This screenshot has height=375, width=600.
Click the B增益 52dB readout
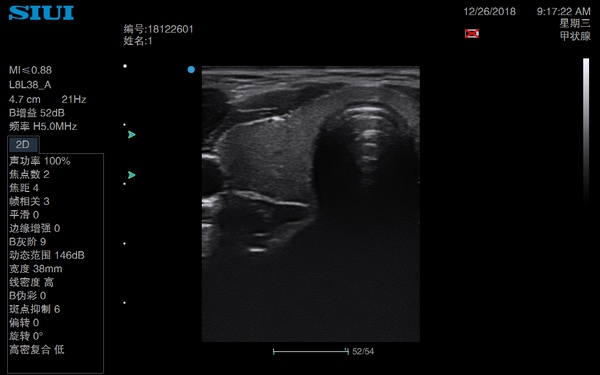[x=37, y=113]
